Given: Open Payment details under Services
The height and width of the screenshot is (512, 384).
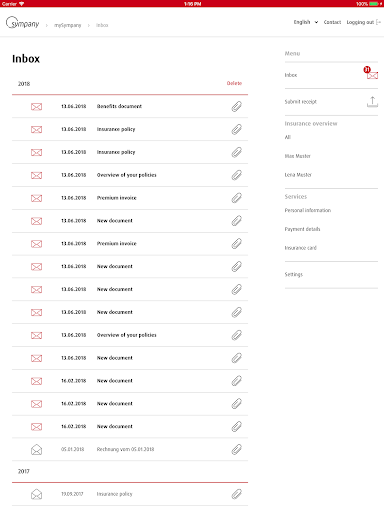Looking at the screenshot, I should [x=302, y=229].
